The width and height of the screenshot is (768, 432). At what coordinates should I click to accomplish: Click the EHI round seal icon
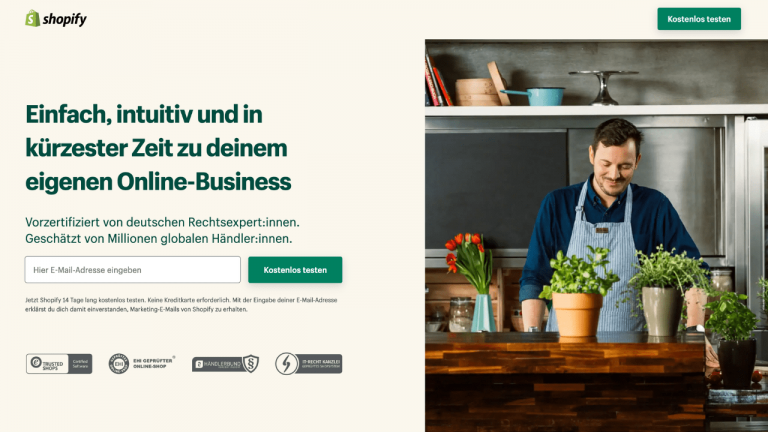(x=119, y=364)
